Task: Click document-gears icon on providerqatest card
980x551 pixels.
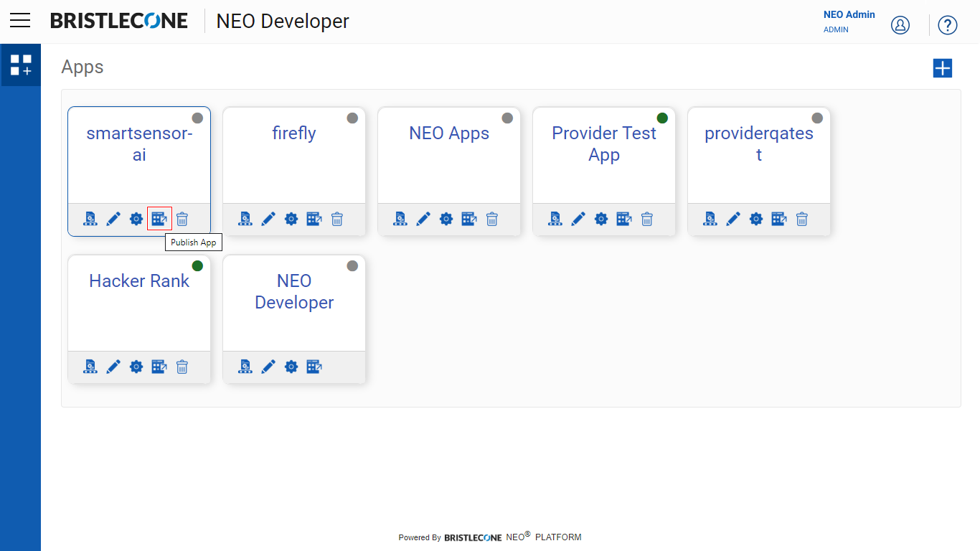Action: [710, 219]
